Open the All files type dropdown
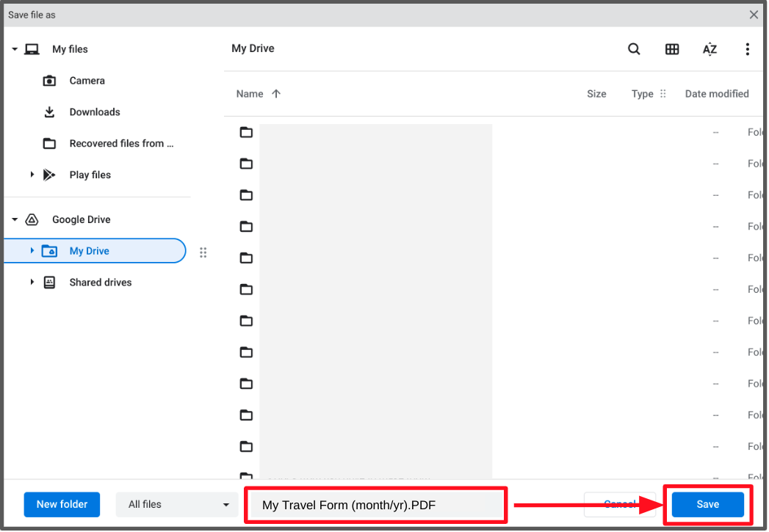This screenshot has height=532, width=769. click(176, 505)
